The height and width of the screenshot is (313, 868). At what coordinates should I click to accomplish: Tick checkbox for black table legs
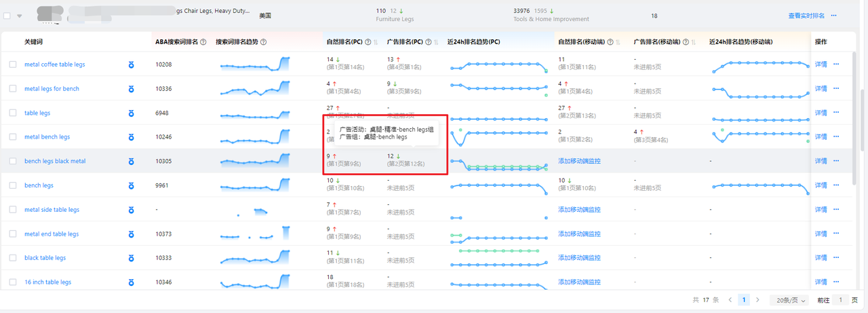tap(13, 258)
